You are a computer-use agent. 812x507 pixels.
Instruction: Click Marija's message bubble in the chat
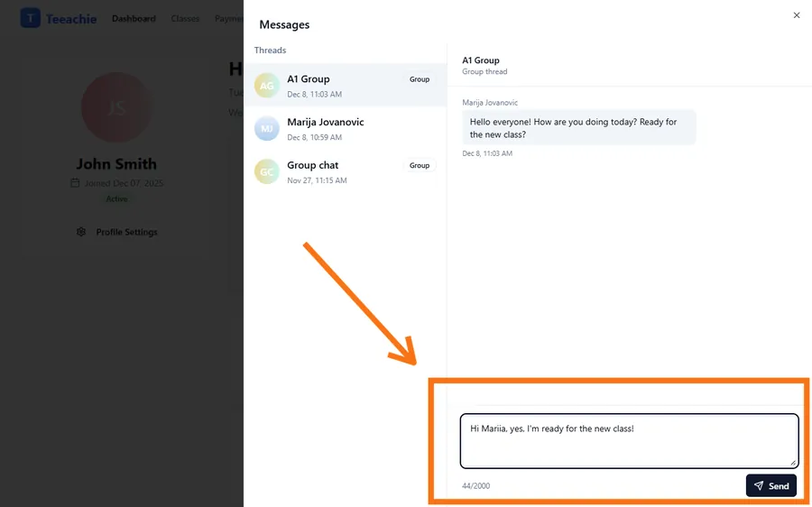pyautogui.click(x=578, y=128)
